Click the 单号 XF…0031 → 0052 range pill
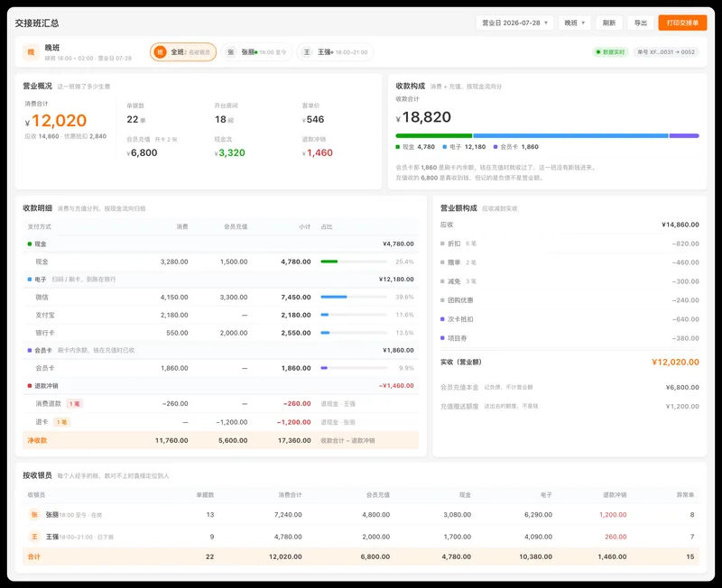Viewport: 722px width, 588px height. 666,52
